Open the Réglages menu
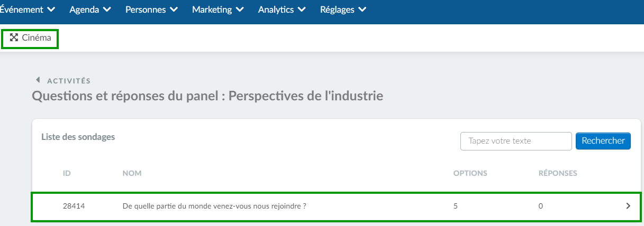The width and height of the screenshot is (644, 226). 343,10
